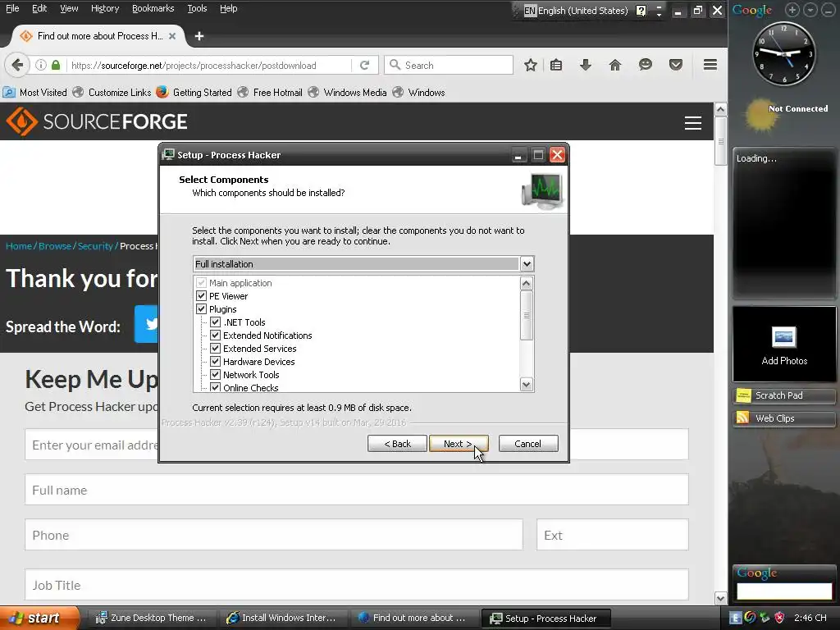Click the SourceForge logo
Viewport: 840px width, 630px height.
pyautogui.click(x=97, y=121)
